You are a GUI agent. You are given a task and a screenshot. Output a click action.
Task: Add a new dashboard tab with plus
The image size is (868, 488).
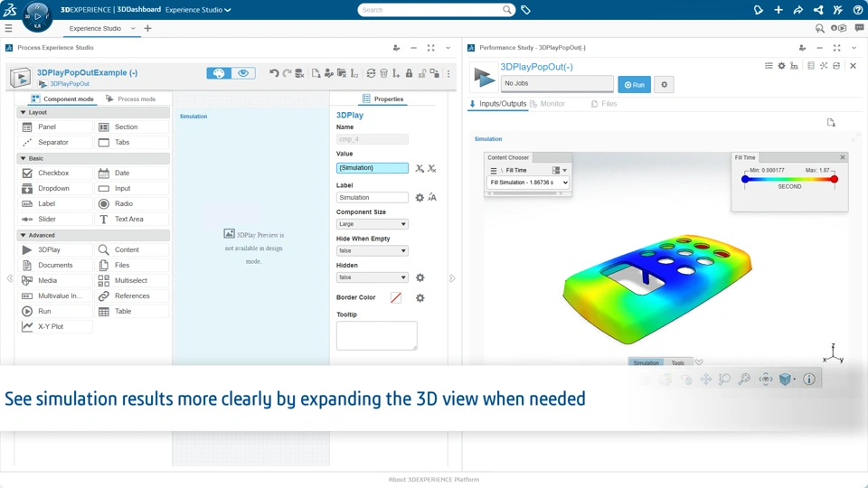147,28
